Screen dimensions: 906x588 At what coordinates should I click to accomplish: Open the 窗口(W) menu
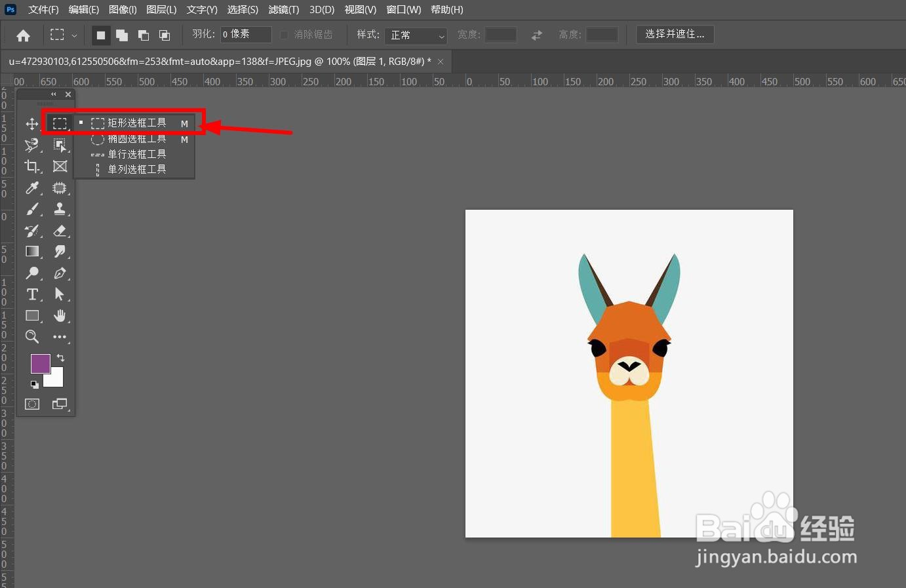[403, 10]
